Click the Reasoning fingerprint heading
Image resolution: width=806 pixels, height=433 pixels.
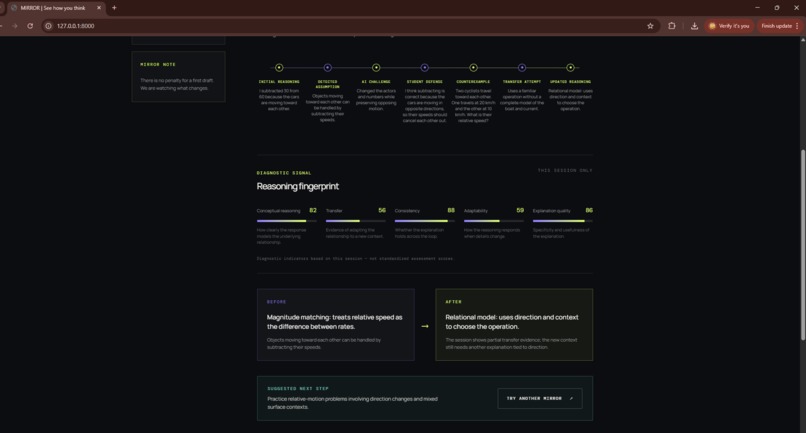tap(298, 186)
